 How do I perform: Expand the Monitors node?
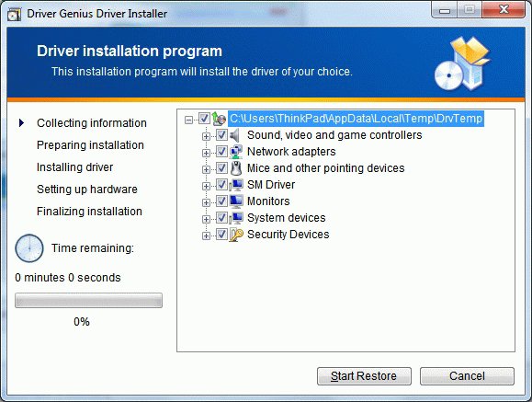tap(206, 202)
